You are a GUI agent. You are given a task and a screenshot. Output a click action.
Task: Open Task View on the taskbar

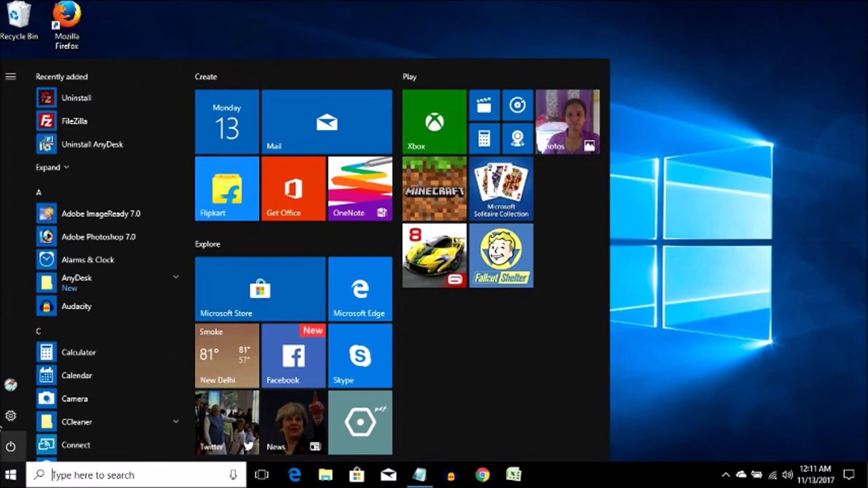pyautogui.click(x=262, y=475)
